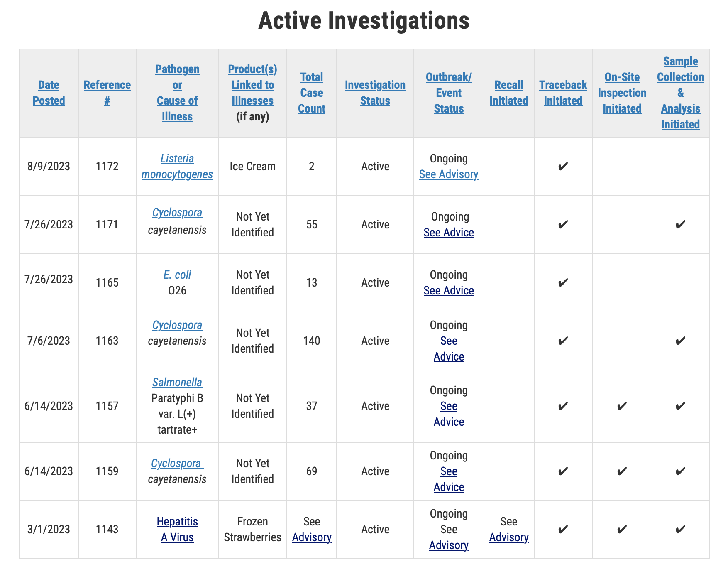The height and width of the screenshot is (579, 728).
Task: Click the Advisory link under frozen strawberries case count
Action: (312, 537)
